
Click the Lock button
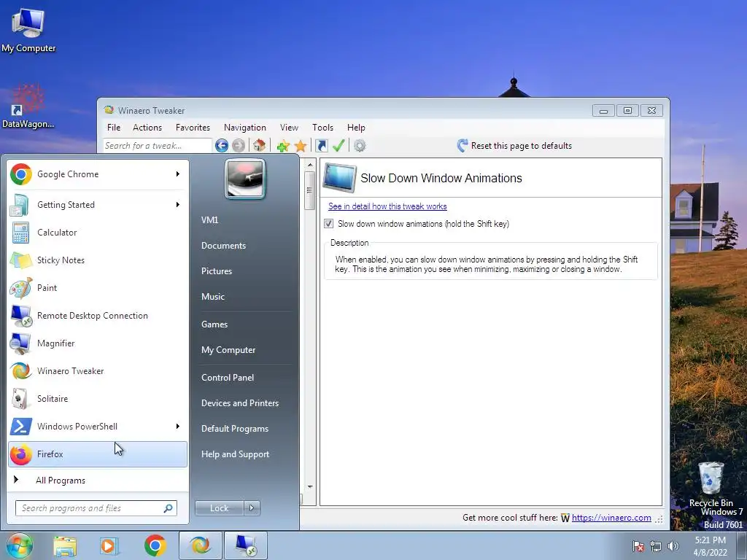(x=219, y=508)
